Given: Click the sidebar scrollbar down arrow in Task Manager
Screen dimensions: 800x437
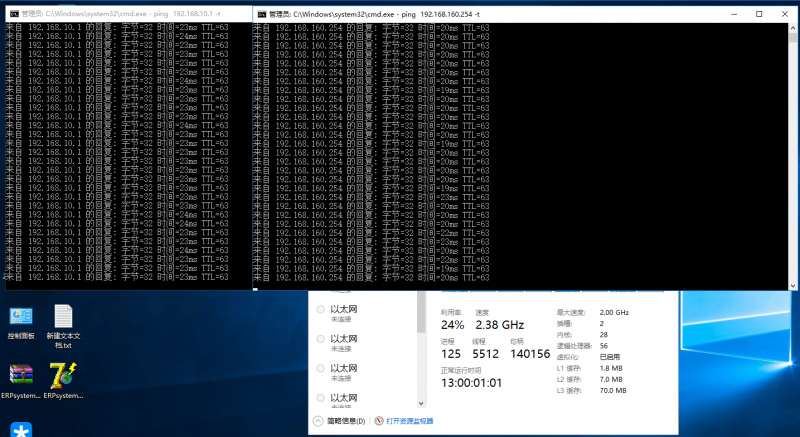Looking at the screenshot, I should 421,403.
